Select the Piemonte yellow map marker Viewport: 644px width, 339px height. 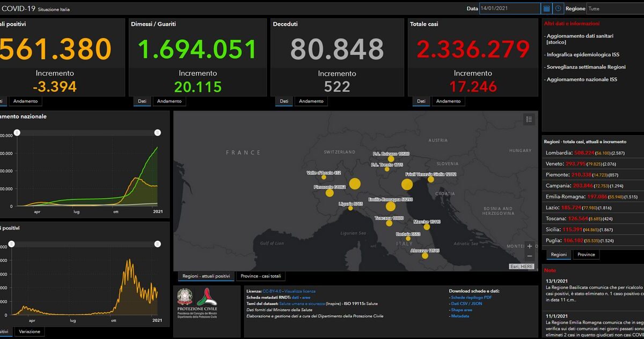point(330,193)
